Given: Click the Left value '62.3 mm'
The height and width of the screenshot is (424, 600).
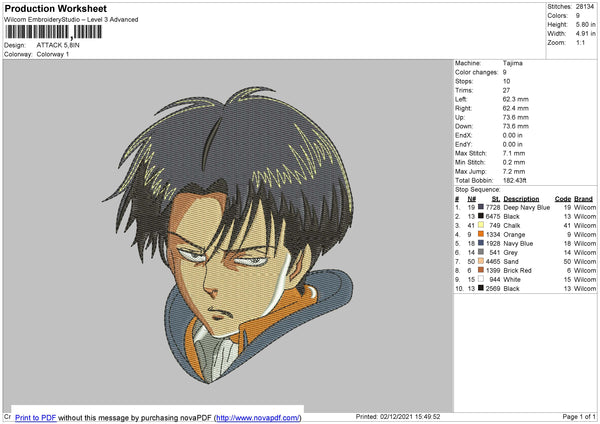Looking at the screenshot, I should tap(515, 99).
